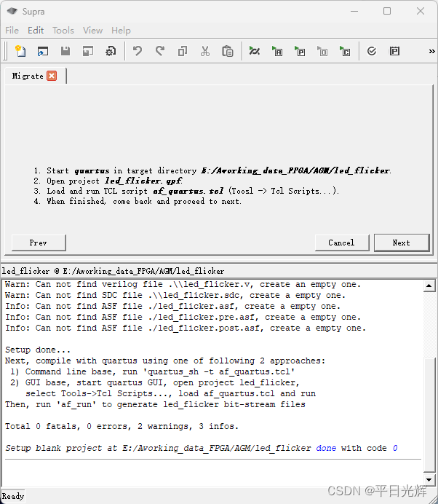Image resolution: width=438 pixels, height=504 pixels.
Task: Click the log scrollbar down arrow
Action: [429, 479]
